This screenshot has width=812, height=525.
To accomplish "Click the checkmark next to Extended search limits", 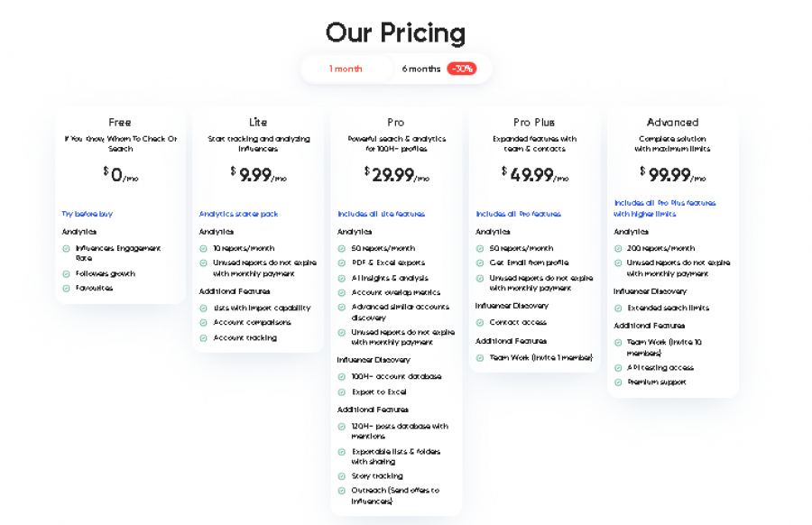I will [619, 308].
